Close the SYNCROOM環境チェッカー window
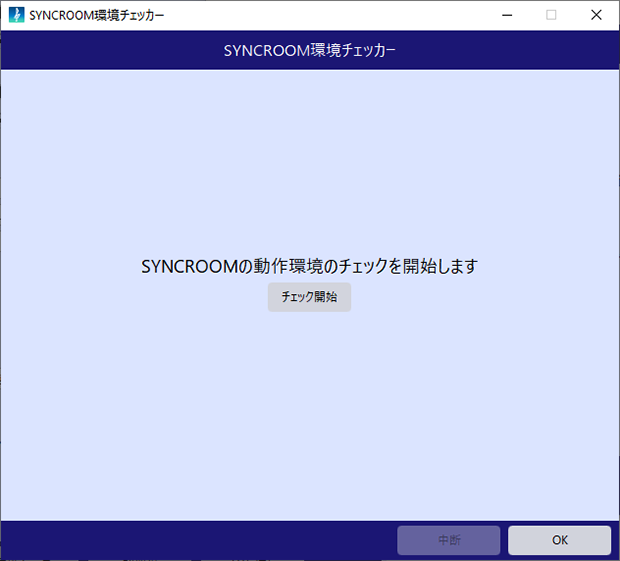 point(596,15)
